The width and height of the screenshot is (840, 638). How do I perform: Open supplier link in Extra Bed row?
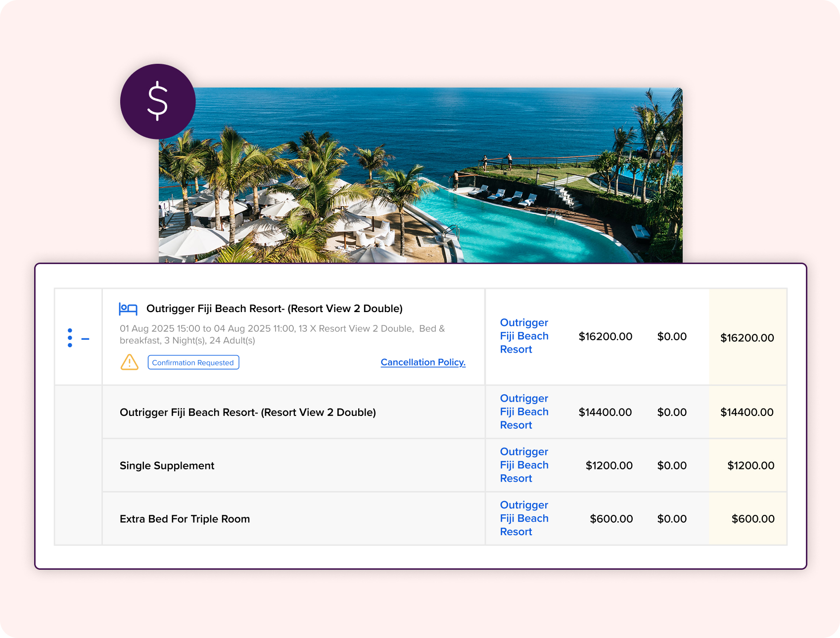coord(524,518)
